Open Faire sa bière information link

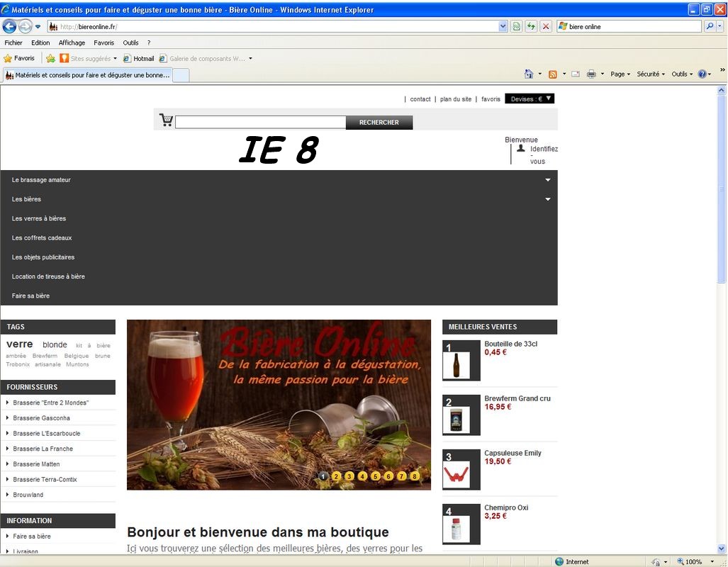32,536
